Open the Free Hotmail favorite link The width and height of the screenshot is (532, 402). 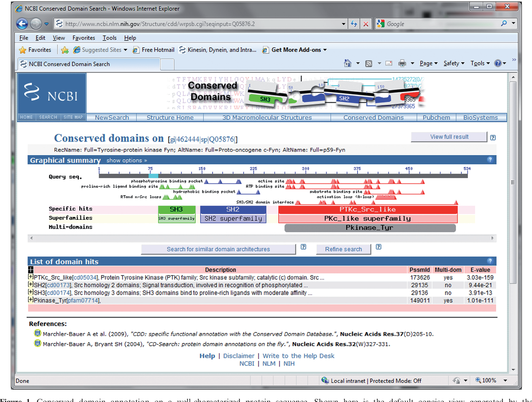tap(154, 50)
